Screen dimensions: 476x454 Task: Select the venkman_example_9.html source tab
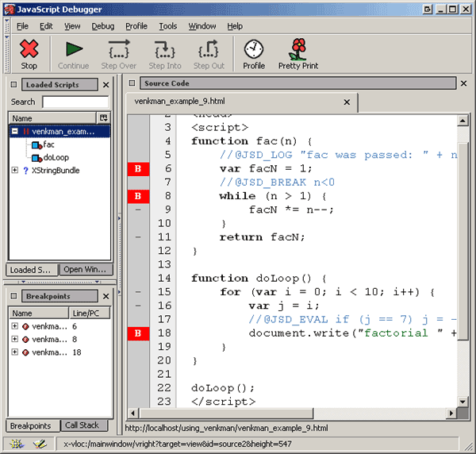coord(242,102)
